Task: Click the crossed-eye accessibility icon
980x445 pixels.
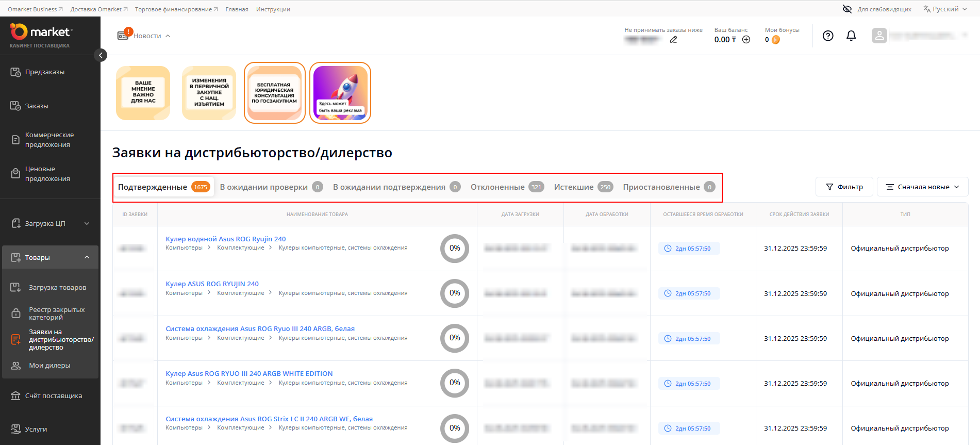Action: coord(847,9)
